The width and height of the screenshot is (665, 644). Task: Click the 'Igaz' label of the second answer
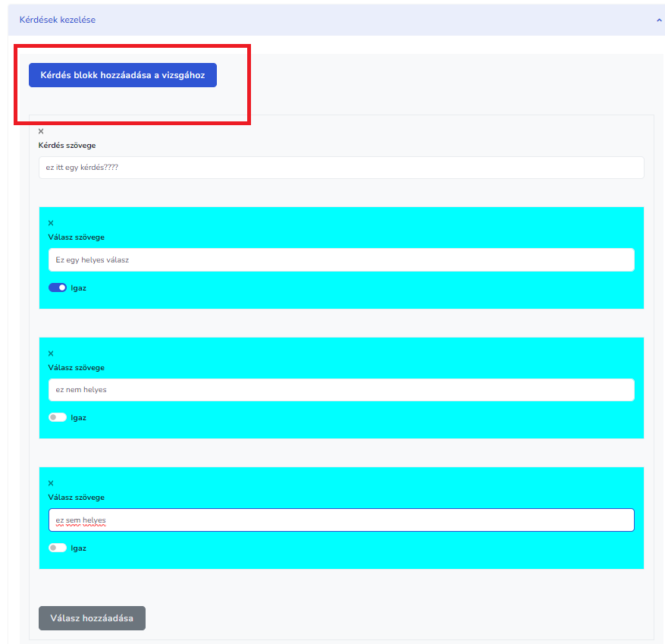78,418
